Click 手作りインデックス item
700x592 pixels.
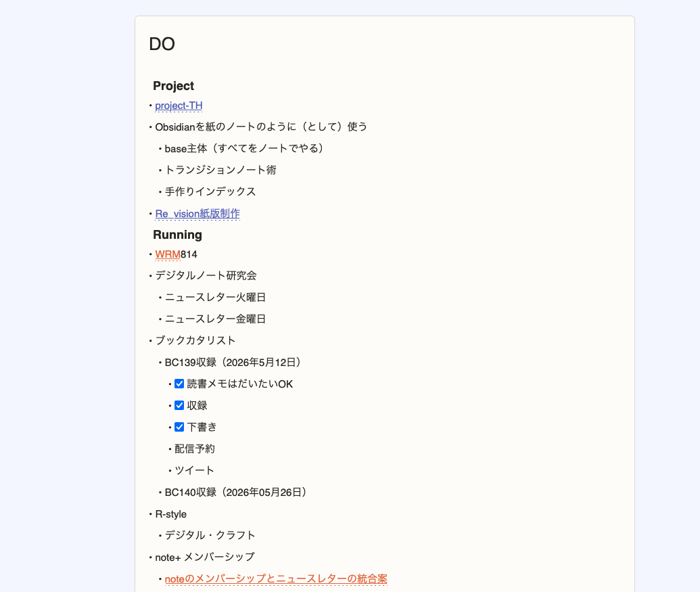[210, 191]
